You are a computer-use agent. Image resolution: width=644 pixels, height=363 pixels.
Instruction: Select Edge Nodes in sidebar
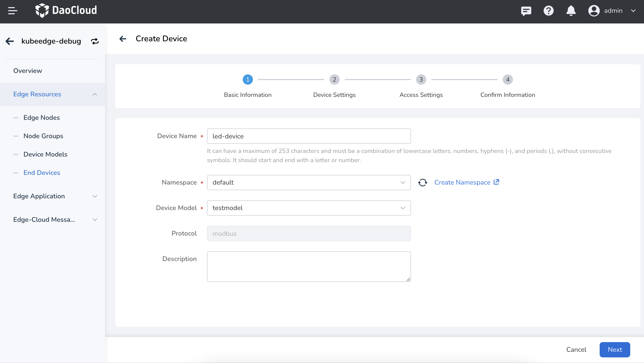(42, 118)
